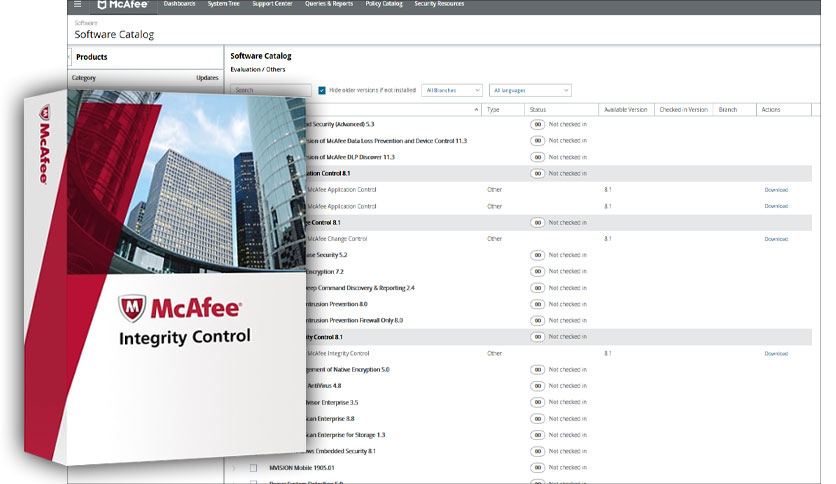
Task: Click Evaluation / Others breadcrumb text
Action: 258,70
